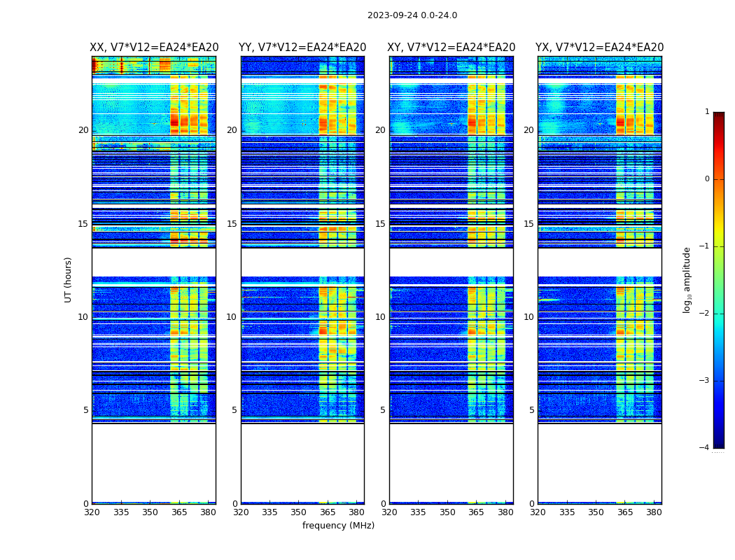Click the YX panel title label
The width and height of the screenshot is (735, 560).
(599, 48)
